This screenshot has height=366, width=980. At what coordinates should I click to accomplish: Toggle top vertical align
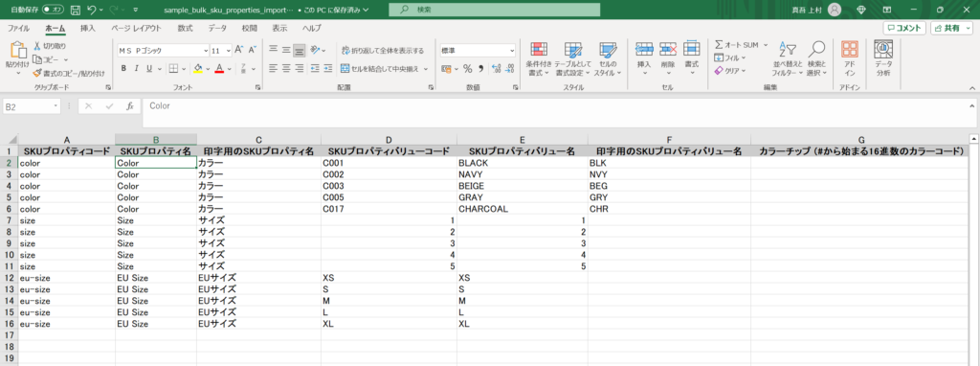[274, 50]
